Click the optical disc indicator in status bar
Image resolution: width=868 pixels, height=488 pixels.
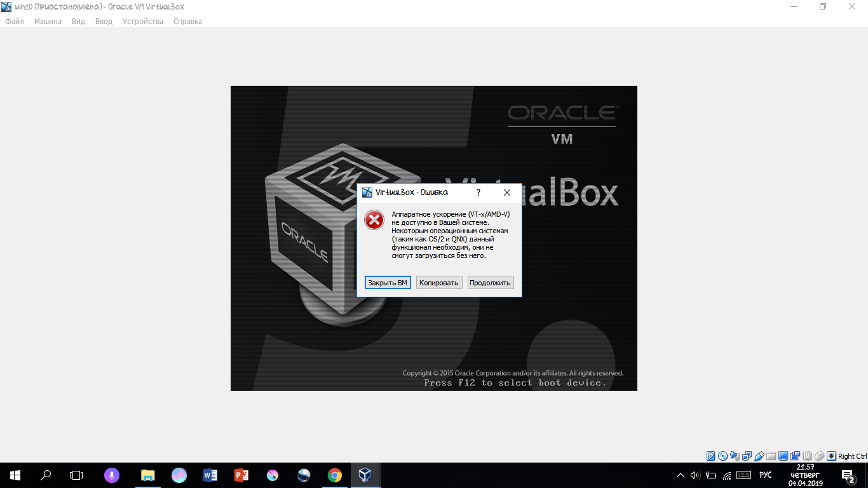722,456
